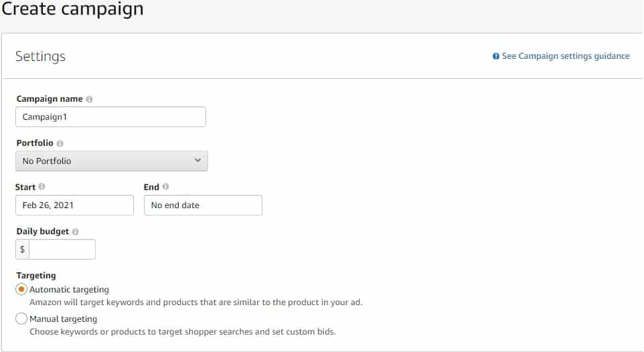Select the Manual targeting radio button
This screenshot has height=352, width=644.
point(21,319)
